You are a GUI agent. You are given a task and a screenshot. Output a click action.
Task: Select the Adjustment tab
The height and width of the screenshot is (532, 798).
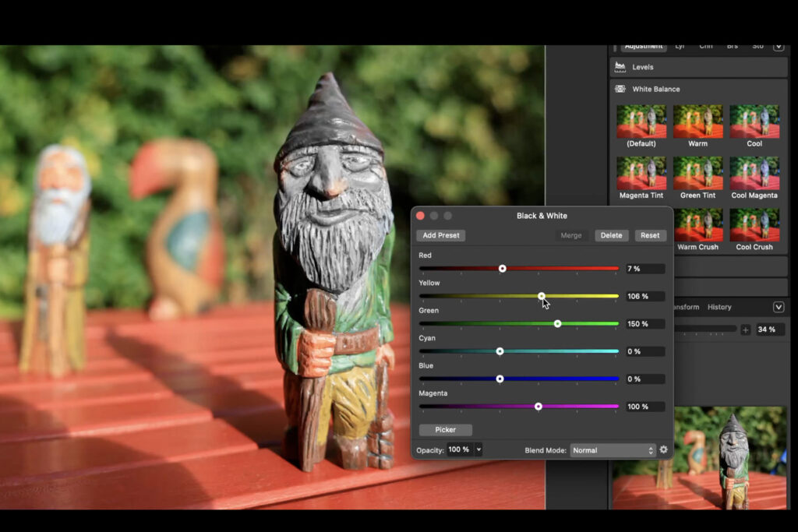(643, 46)
